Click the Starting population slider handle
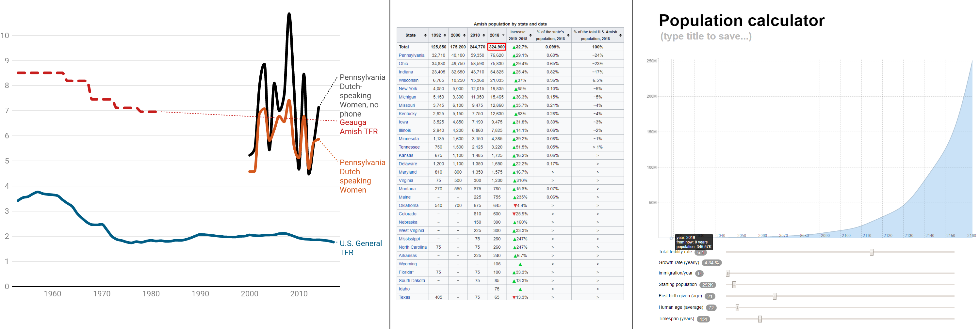The width and height of the screenshot is (980, 329). click(x=734, y=285)
